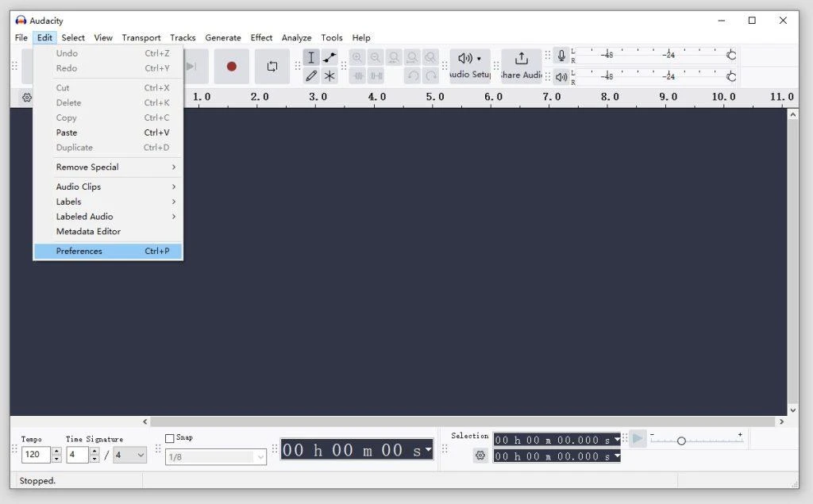Open Audio Setup options

pyautogui.click(x=468, y=57)
